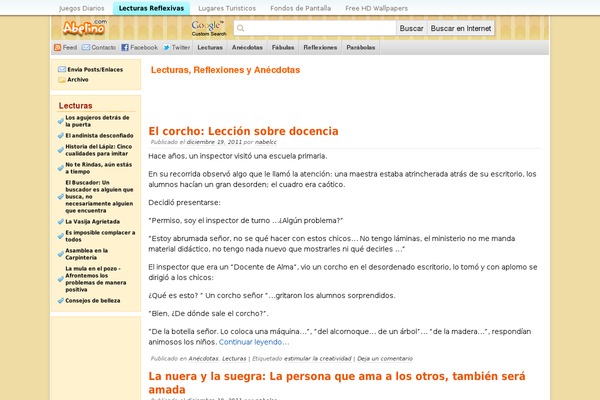The height and width of the screenshot is (400, 600).
Task: Click the Contacto envelope icon
Action: (86, 47)
